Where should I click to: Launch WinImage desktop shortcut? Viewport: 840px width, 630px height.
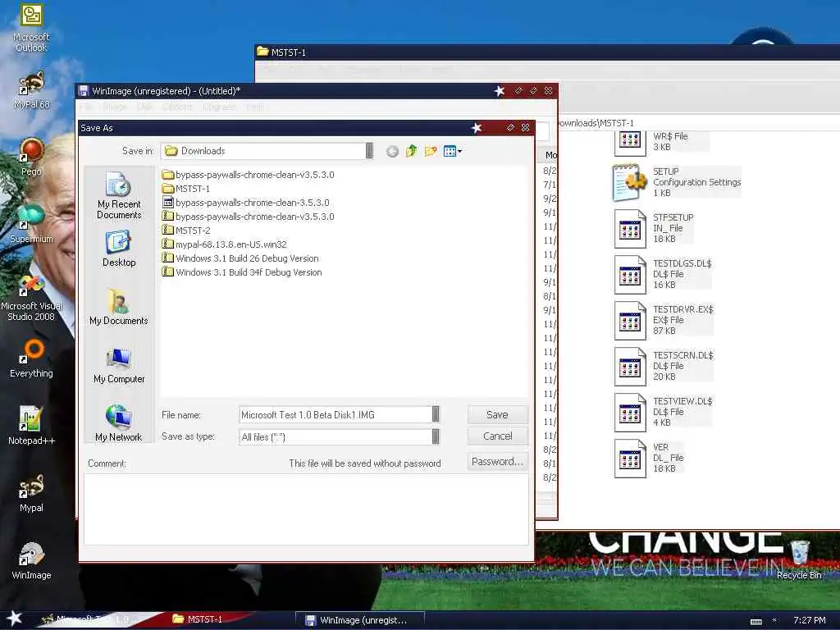31,560
